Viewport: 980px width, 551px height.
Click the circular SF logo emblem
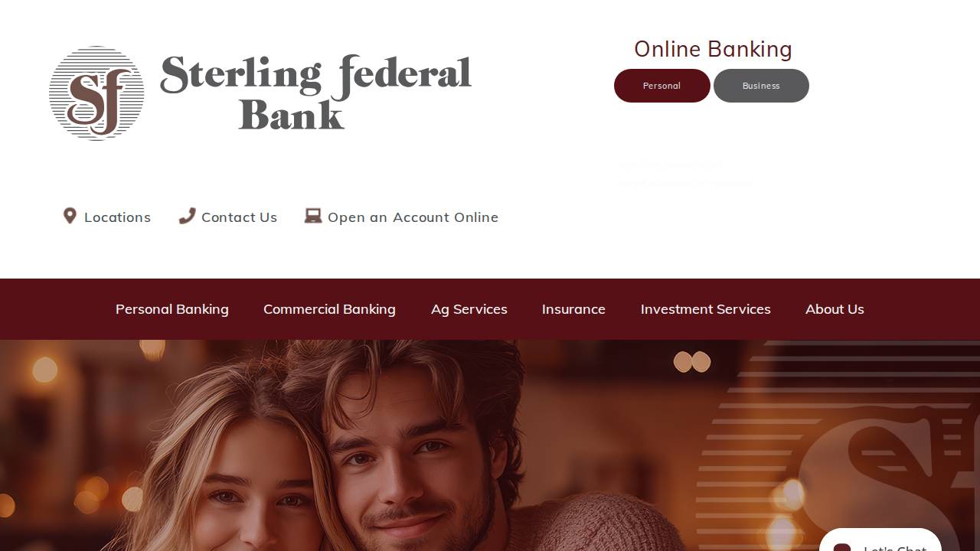pos(96,93)
